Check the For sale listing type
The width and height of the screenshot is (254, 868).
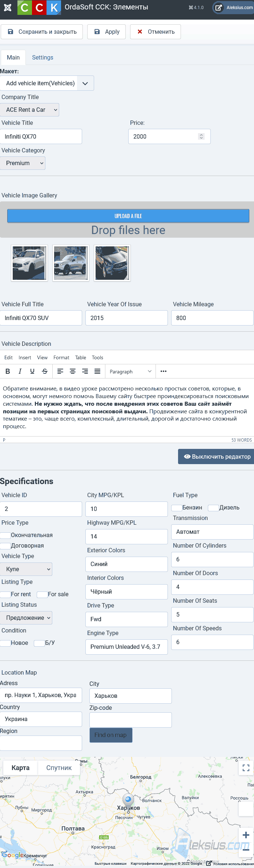click(x=42, y=594)
